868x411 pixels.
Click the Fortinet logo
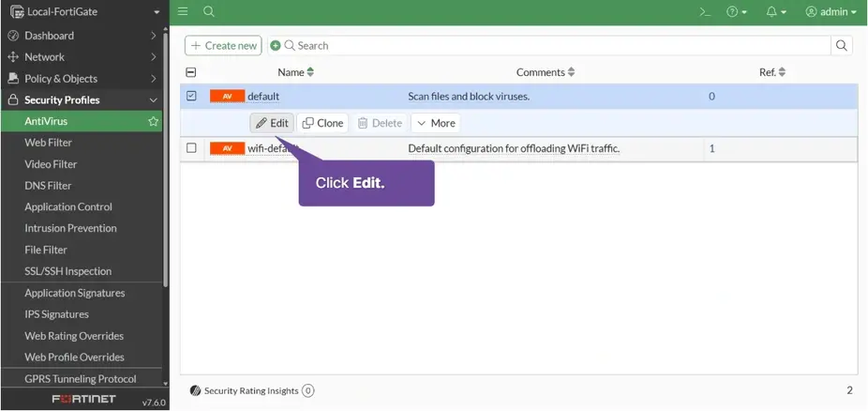[84, 400]
